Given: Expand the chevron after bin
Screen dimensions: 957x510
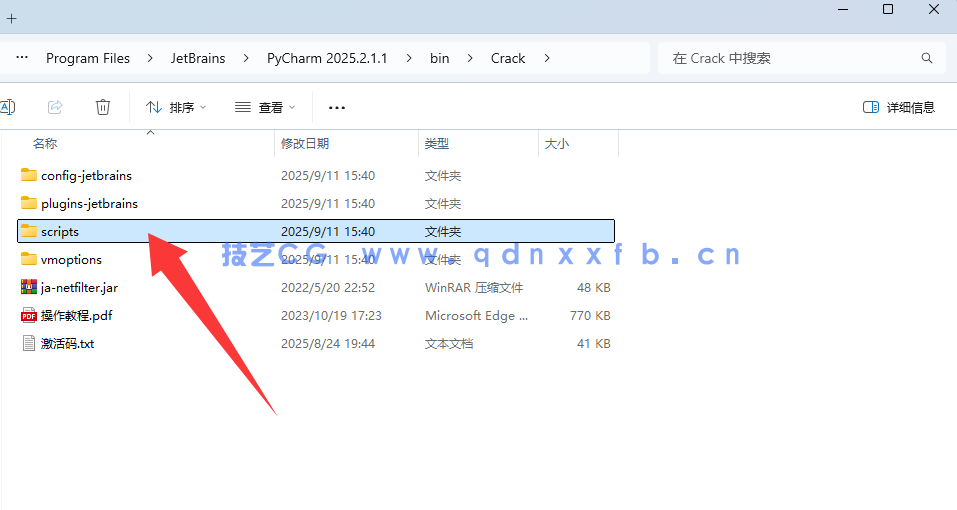Looking at the screenshot, I should tap(470, 58).
